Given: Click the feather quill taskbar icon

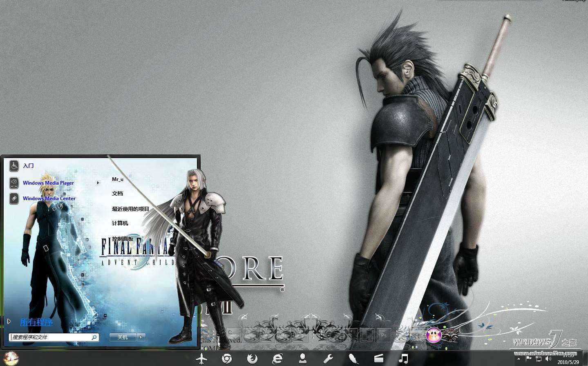Looking at the screenshot, I should 353,359.
